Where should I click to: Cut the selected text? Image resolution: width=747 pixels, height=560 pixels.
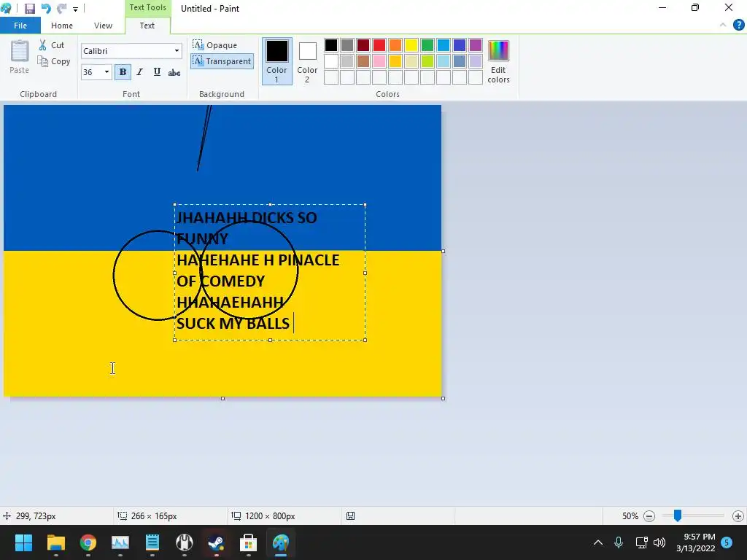point(52,45)
